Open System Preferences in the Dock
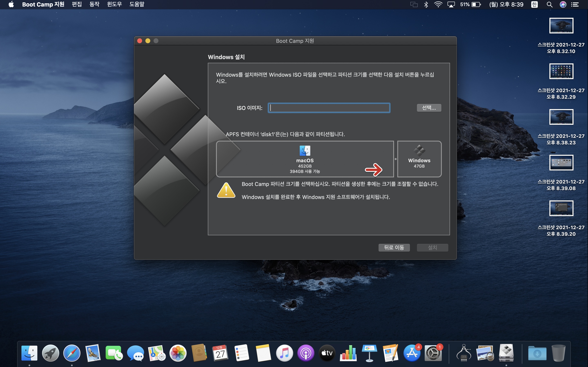 [x=433, y=353]
